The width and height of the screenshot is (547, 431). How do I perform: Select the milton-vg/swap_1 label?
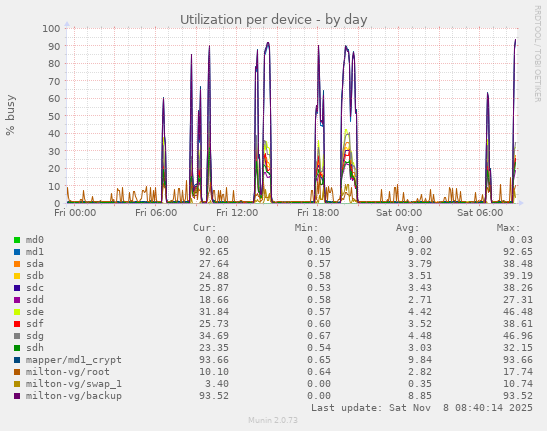74,384
